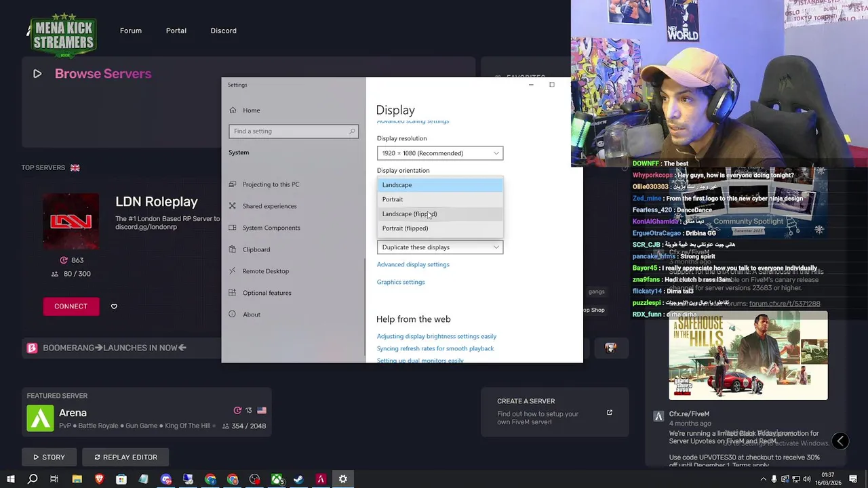The height and width of the screenshot is (488, 868).
Task: Click the external link icon on Create a Server
Action: pyautogui.click(x=609, y=412)
